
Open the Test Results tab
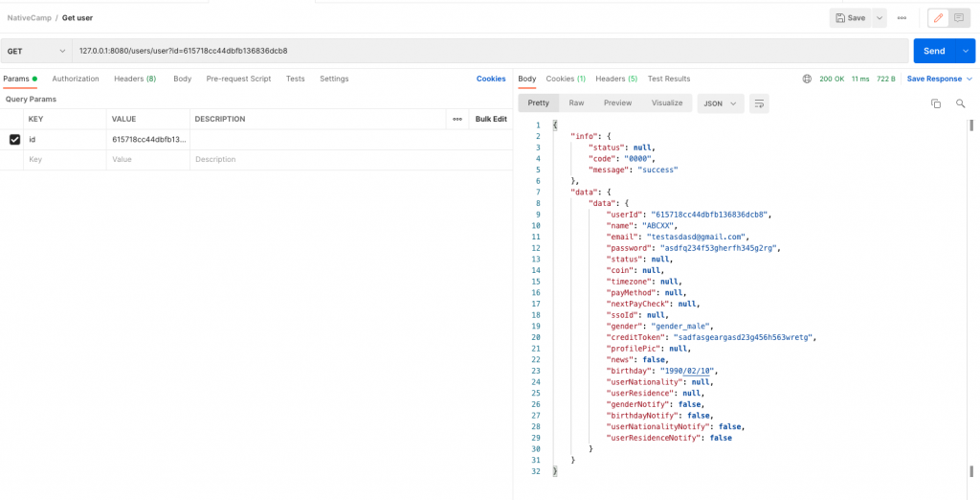coord(669,79)
